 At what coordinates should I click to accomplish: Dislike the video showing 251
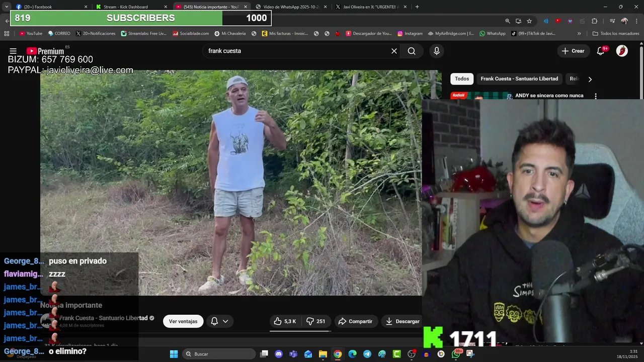click(315, 321)
